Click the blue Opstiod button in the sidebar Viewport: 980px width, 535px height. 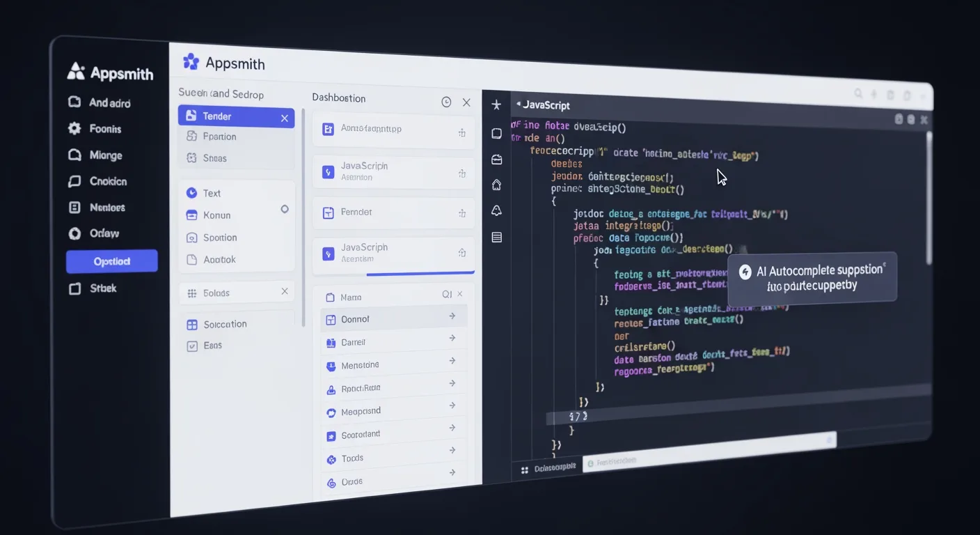click(112, 261)
